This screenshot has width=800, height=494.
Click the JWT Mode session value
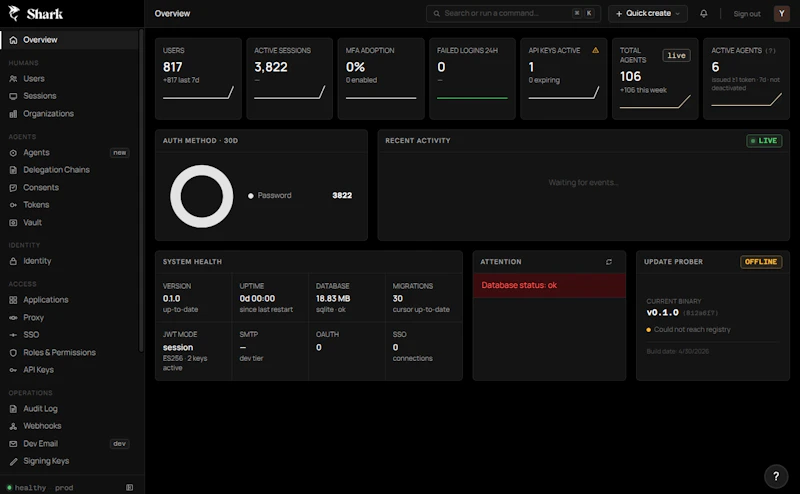[x=178, y=348]
